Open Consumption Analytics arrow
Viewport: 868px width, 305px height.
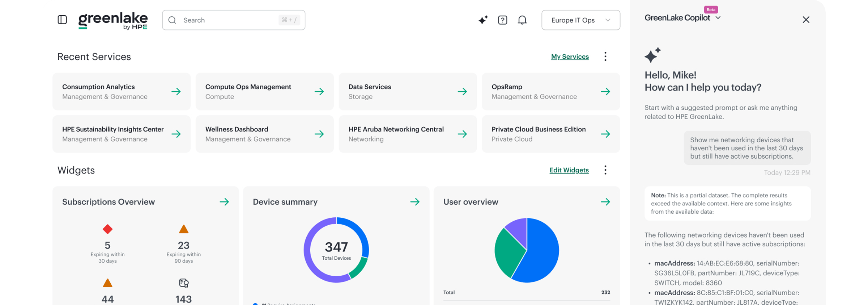176,92
